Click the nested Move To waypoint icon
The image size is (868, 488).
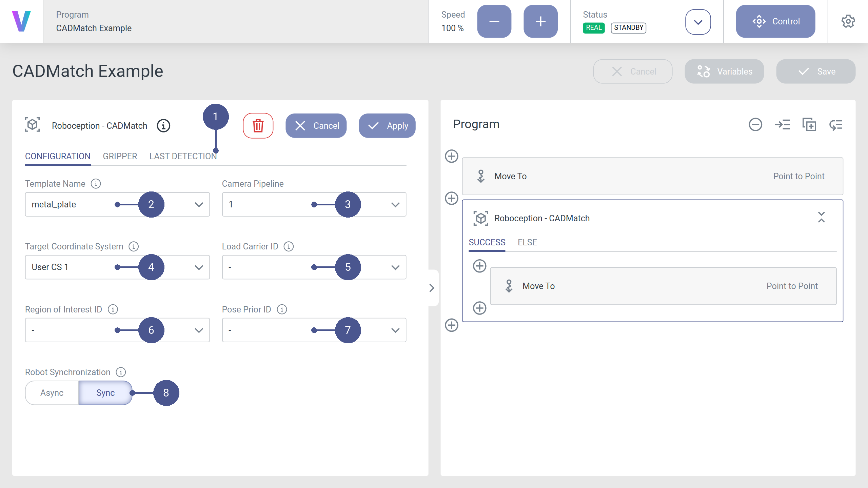509,286
